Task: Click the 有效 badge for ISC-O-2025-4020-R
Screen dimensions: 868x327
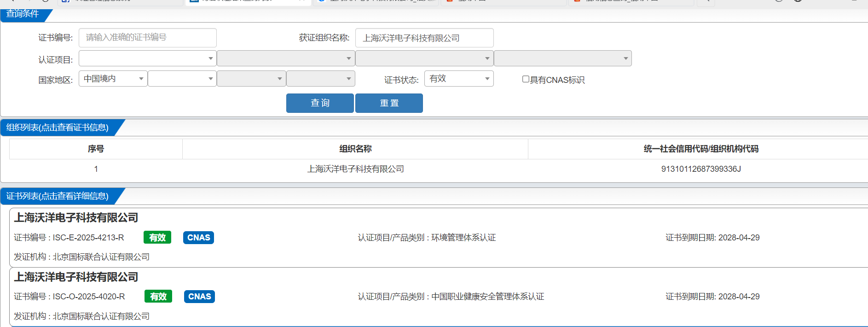Action: click(x=158, y=297)
